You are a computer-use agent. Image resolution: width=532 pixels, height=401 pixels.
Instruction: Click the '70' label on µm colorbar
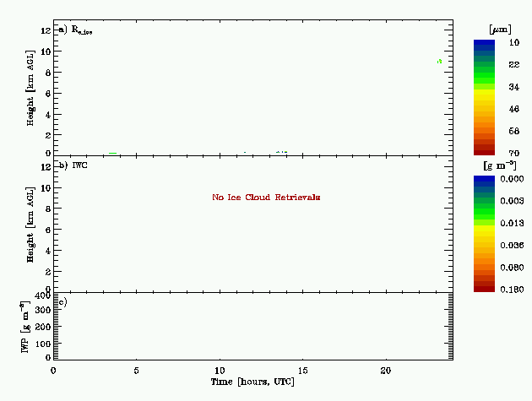514,154
